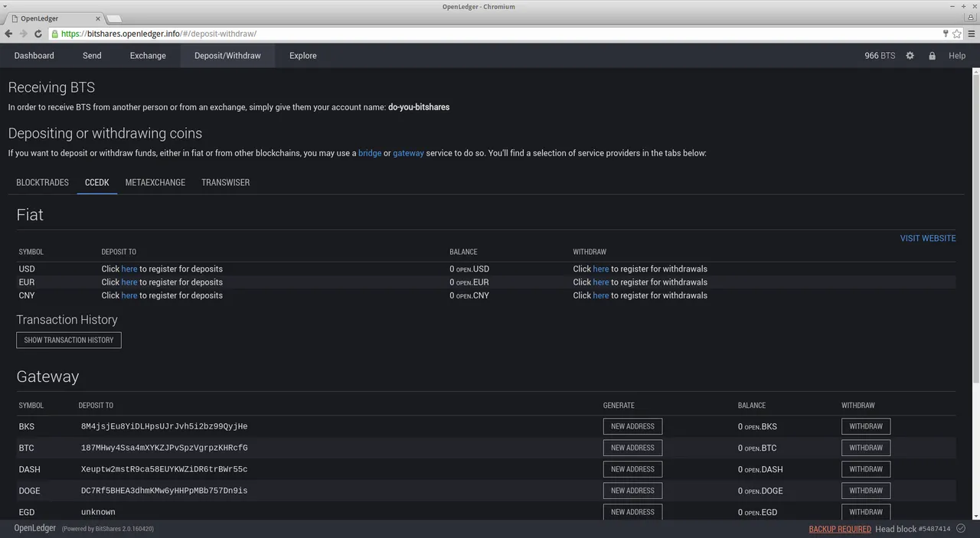Click Head block #5487414 text
The width and height of the screenshot is (980, 538).
tap(913, 529)
